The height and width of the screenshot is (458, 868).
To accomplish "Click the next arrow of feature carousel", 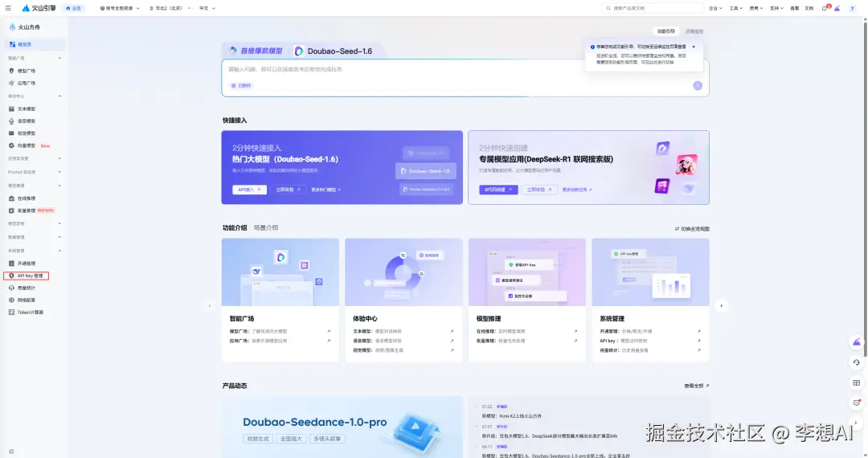I will coord(721,305).
